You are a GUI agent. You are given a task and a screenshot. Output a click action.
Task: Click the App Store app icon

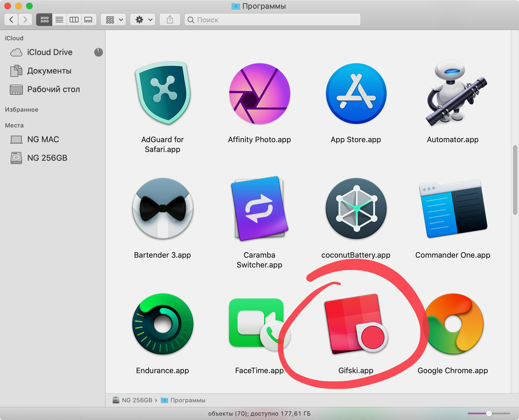click(356, 94)
